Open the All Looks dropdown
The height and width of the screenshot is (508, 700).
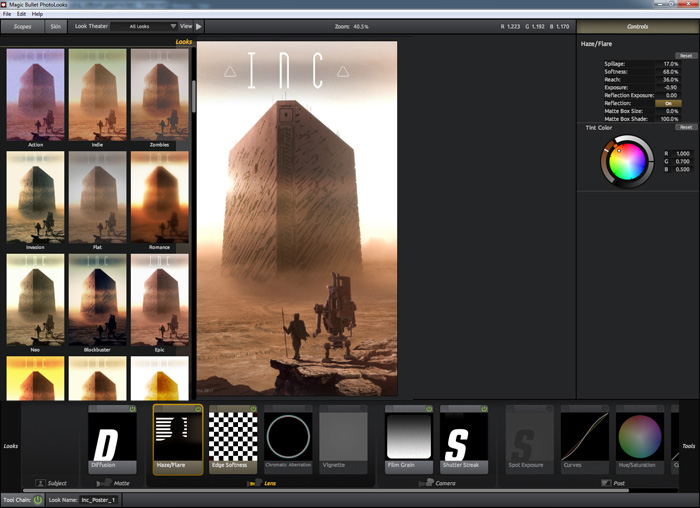click(150, 26)
